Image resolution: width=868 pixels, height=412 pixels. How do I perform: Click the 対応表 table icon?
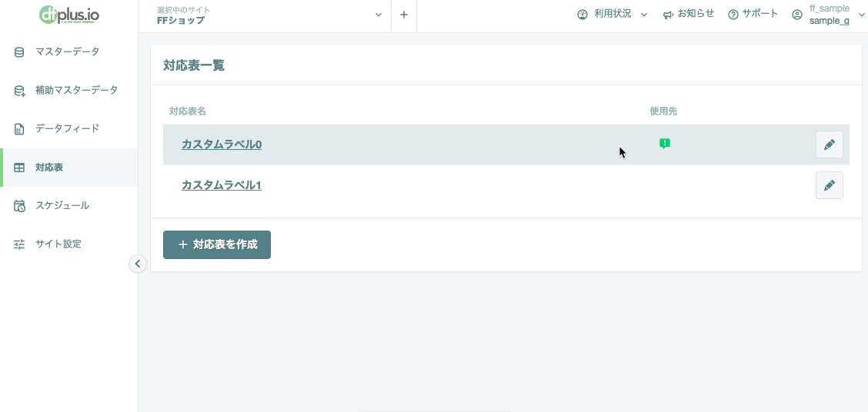click(19, 168)
